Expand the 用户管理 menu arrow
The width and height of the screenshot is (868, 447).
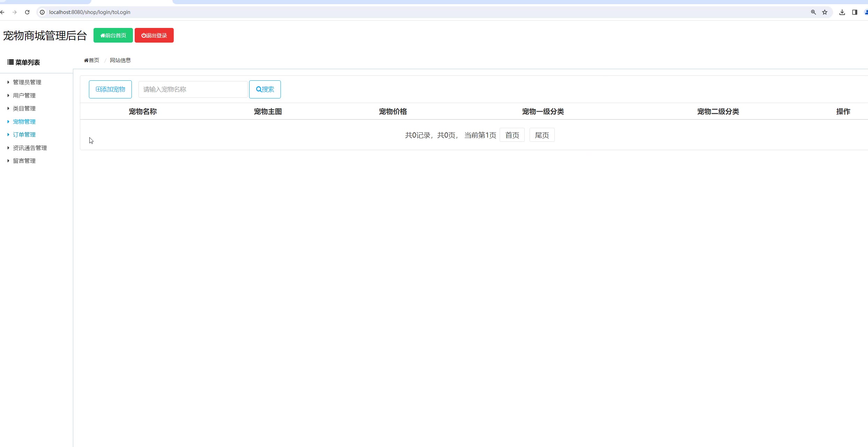coord(8,95)
